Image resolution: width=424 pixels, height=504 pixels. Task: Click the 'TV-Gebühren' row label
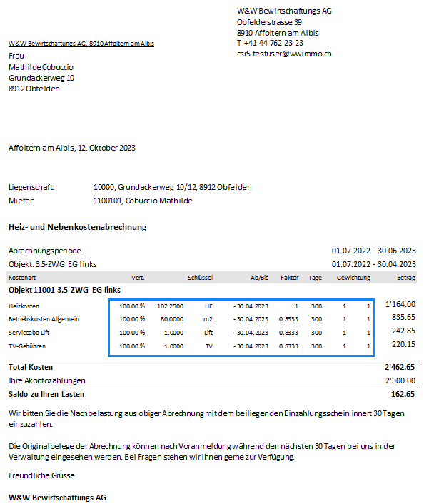pos(27,346)
